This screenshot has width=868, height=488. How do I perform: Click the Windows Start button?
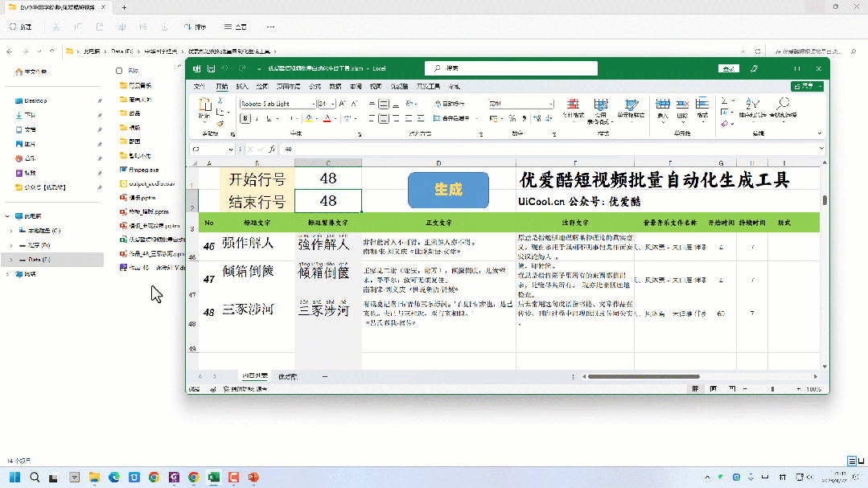click(15, 477)
